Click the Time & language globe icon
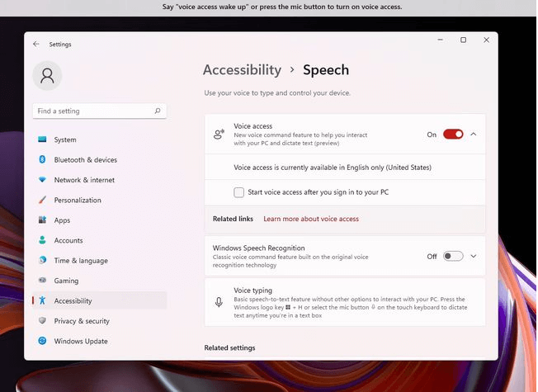The width and height of the screenshot is (538, 392). [x=42, y=260]
